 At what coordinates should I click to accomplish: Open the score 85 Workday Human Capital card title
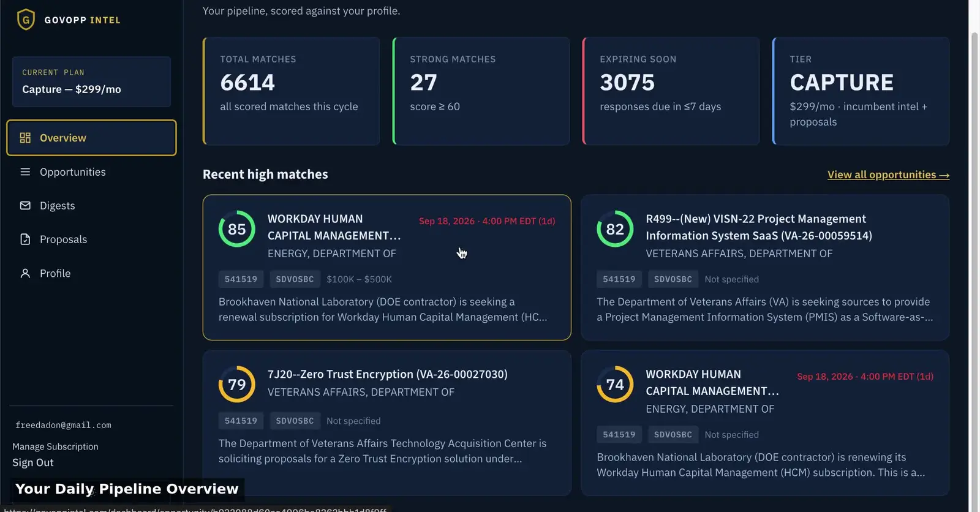[334, 227]
